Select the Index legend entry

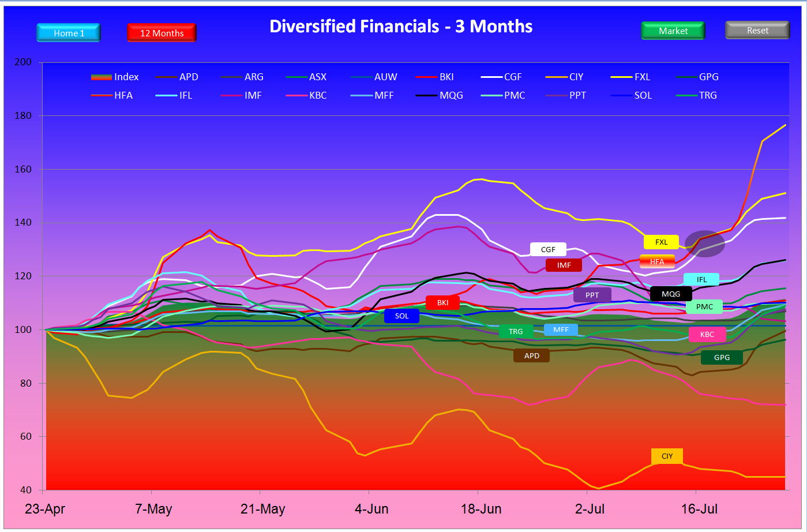[115, 77]
